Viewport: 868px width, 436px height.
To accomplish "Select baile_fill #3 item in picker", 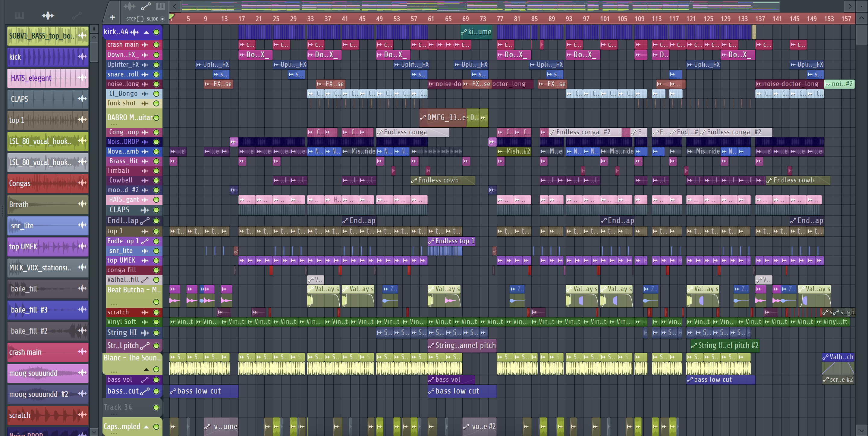I will point(48,310).
